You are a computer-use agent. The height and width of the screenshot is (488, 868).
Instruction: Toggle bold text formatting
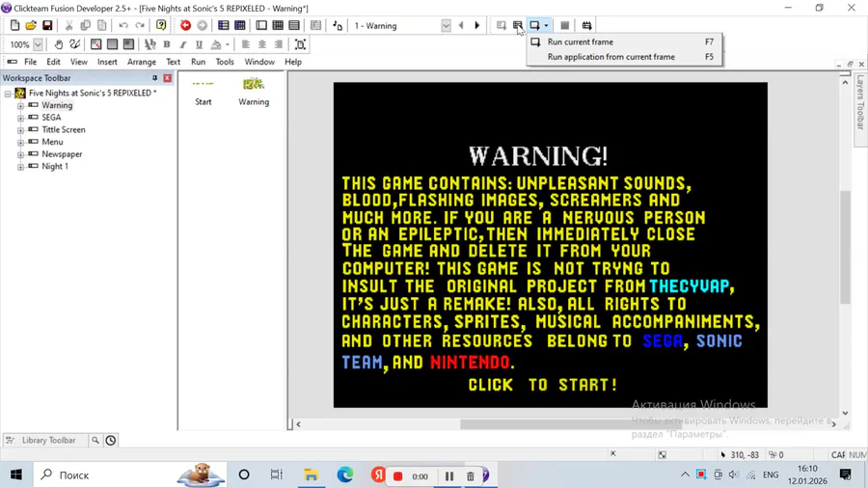[167, 44]
